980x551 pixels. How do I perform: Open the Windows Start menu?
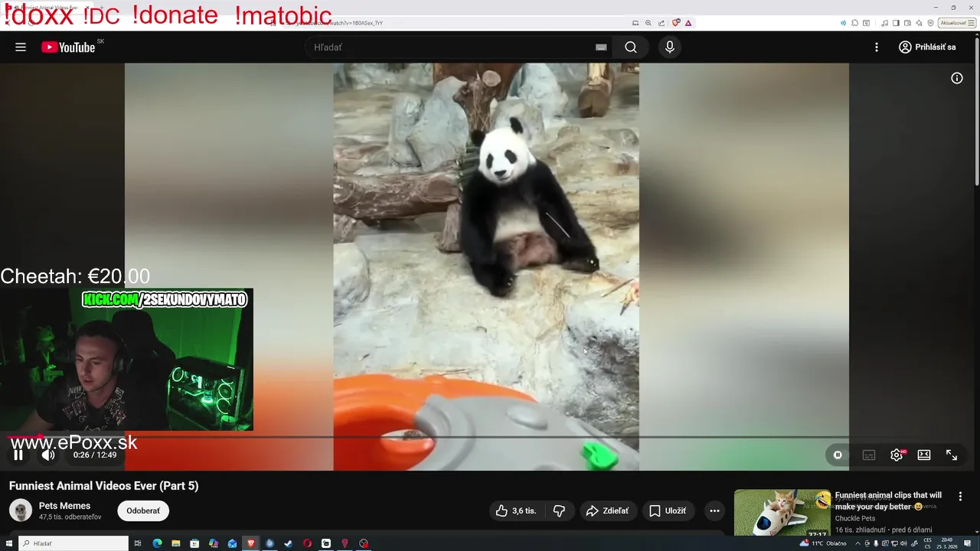click(9, 543)
